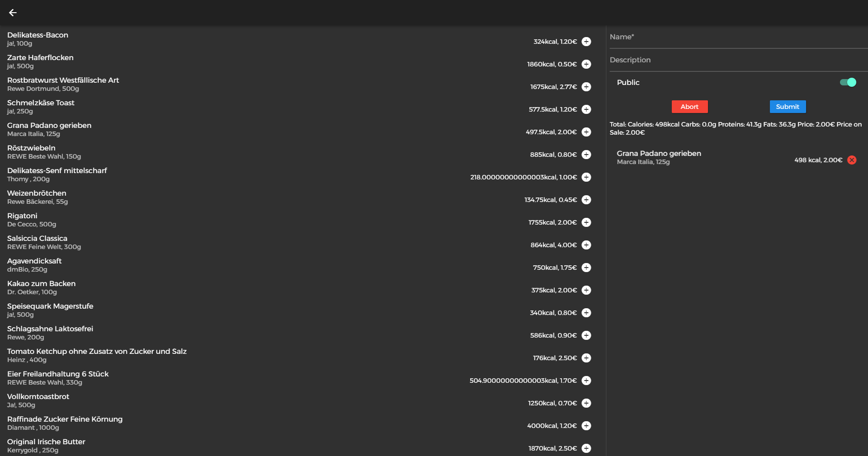Focus the Name input field
This screenshot has height=456, width=868.
coord(738,37)
